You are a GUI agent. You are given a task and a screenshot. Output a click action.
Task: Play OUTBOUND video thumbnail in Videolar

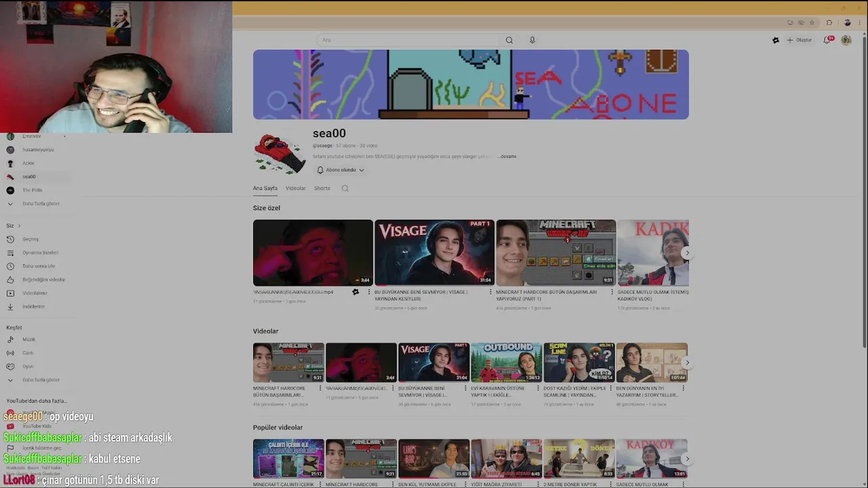pos(507,363)
